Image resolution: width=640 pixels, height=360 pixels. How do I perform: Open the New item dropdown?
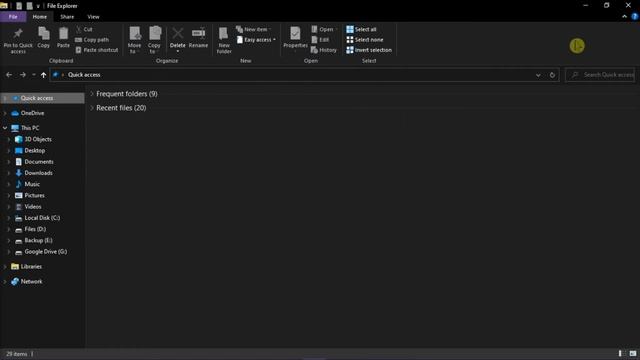(x=253, y=29)
